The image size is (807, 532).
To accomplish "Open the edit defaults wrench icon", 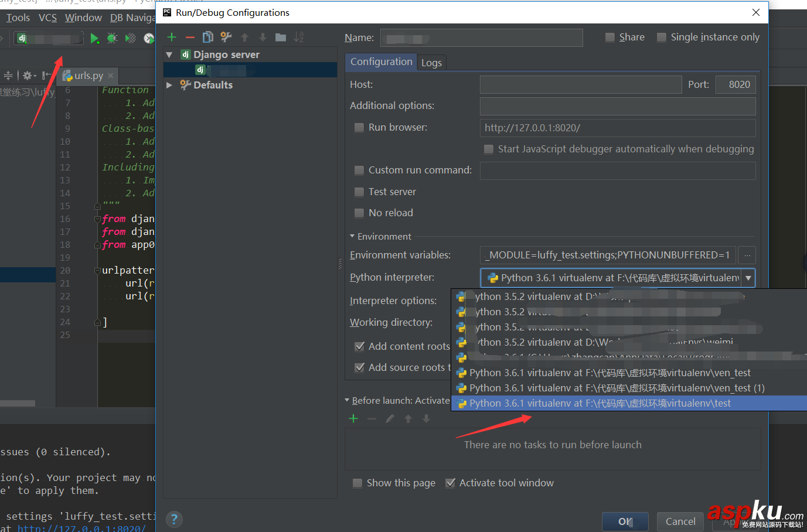I will 226,37.
